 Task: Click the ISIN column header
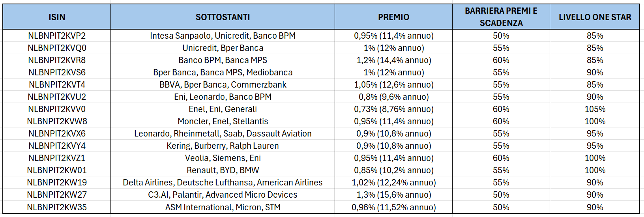point(57,17)
